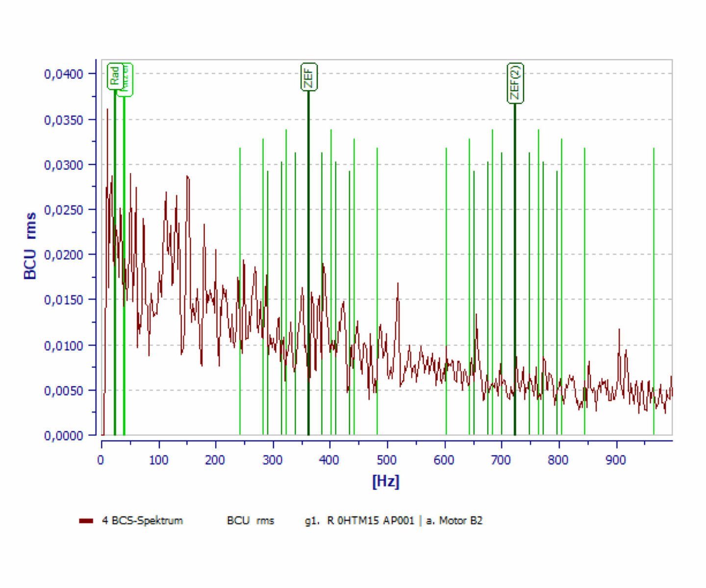Click the x-axis tick label 200
The width and height of the screenshot is (706, 588).
point(215,460)
